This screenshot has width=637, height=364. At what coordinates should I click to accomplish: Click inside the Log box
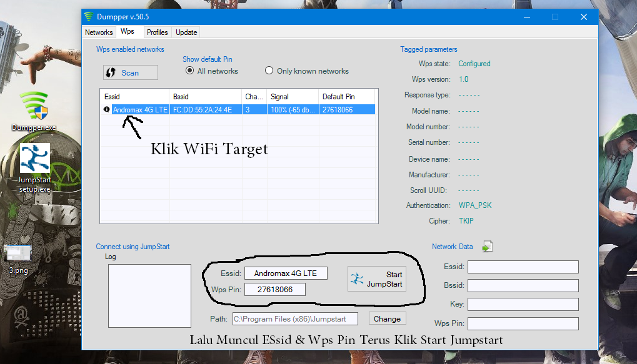point(149,296)
